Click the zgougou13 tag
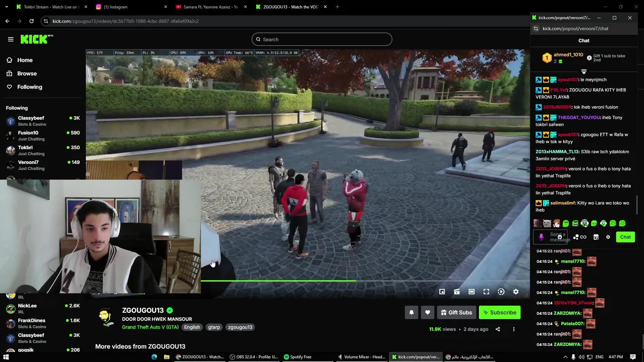This screenshot has width=644, height=362. click(x=240, y=327)
